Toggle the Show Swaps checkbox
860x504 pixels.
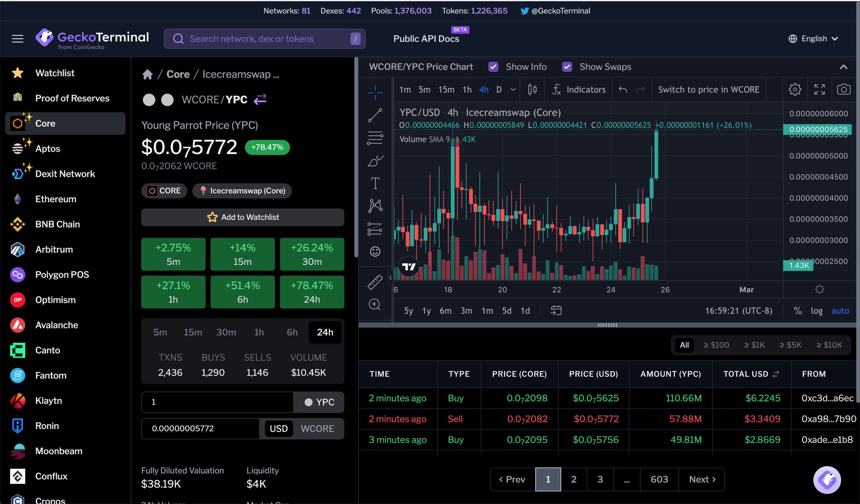(567, 67)
